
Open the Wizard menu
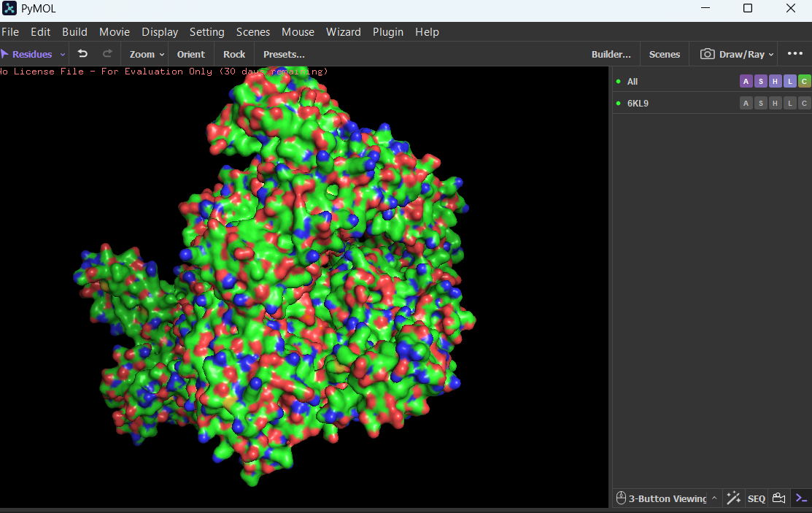coord(343,32)
